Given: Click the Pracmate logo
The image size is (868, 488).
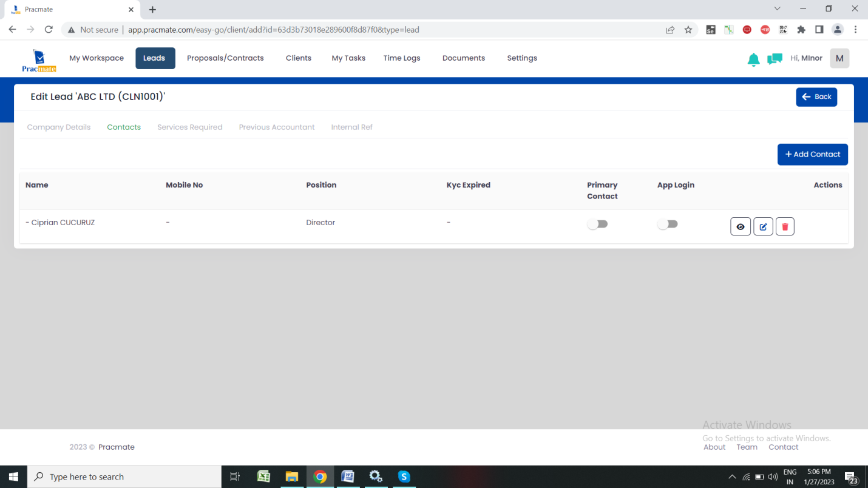Looking at the screenshot, I should 39,60.
